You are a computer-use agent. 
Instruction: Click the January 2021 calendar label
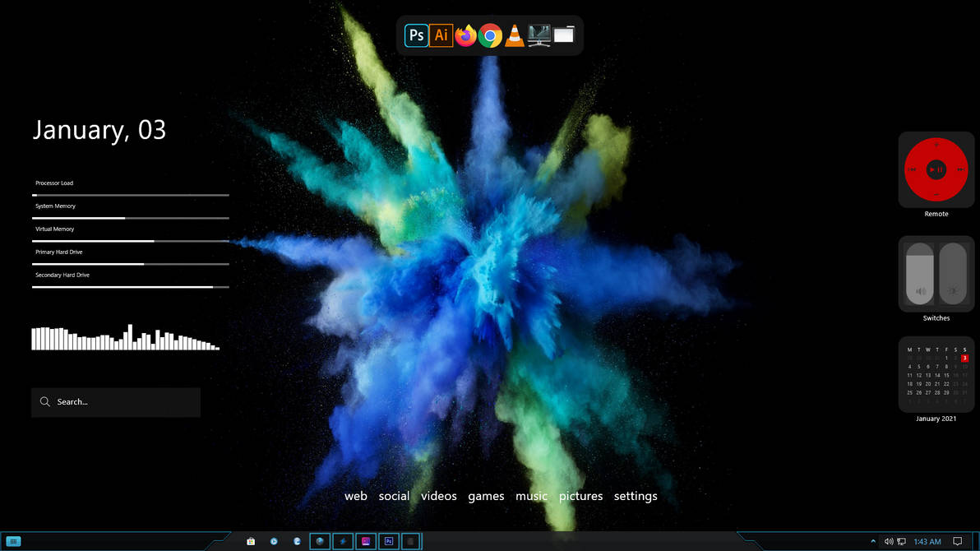click(x=936, y=419)
